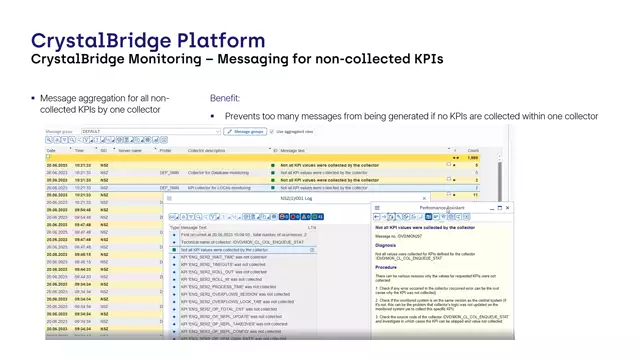This screenshot has width=640, height=360.
Task: Expand the bold aggregated row with count 2
Action: tap(449, 179)
